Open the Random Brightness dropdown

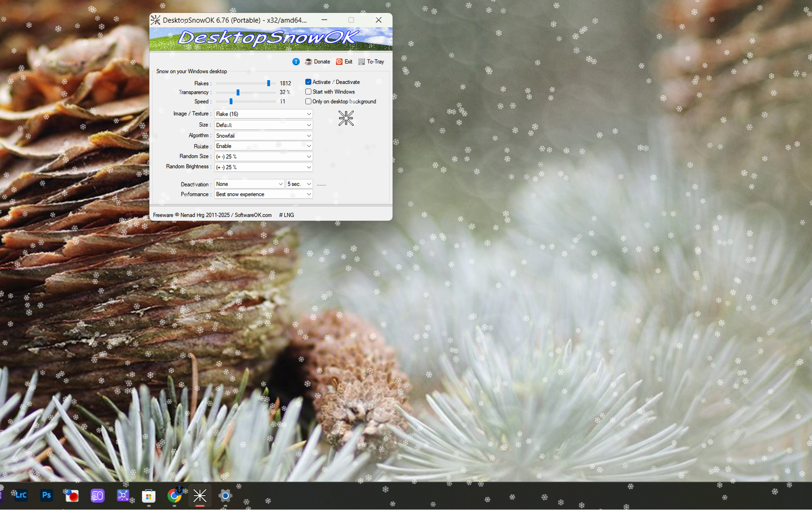point(263,167)
